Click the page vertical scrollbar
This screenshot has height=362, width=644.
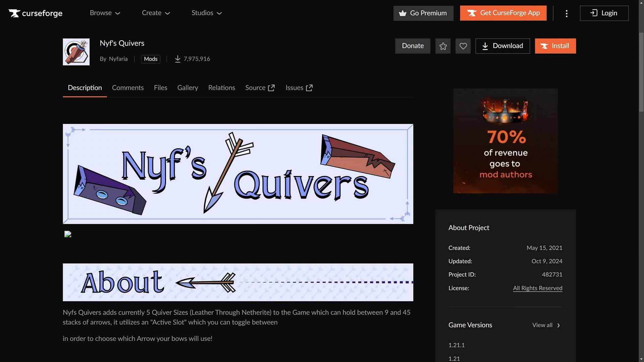[641, 72]
